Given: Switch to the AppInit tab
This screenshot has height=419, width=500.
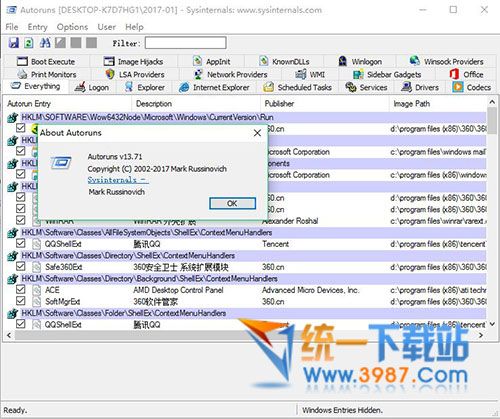Looking at the screenshot, I should [x=211, y=61].
